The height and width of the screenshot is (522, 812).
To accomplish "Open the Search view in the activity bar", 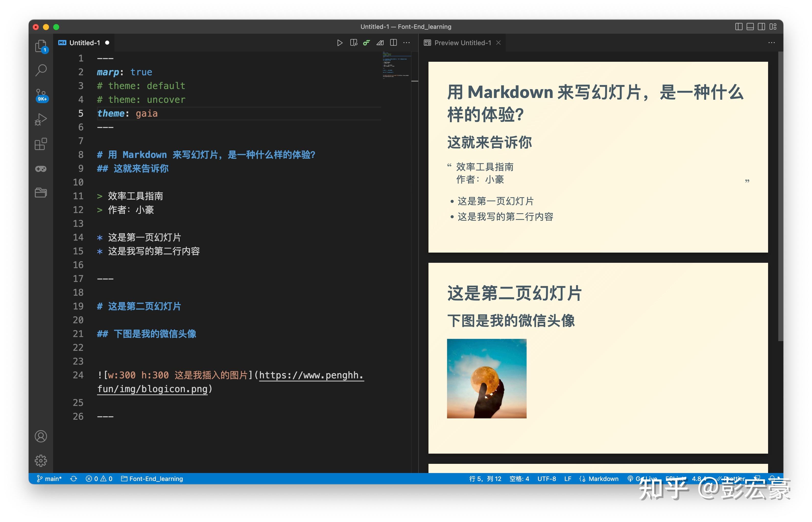I will coord(41,69).
